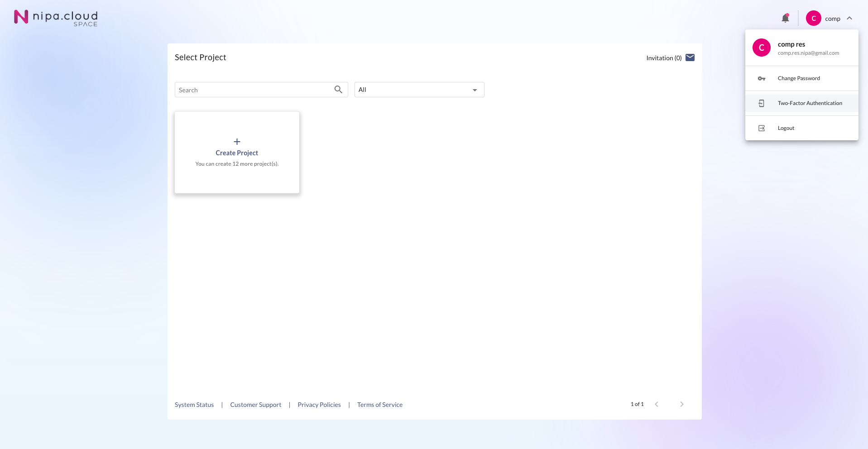Click the Invitation envelope icon
Image resolution: width=868 pixels, height=449 pixels.
coord(690,57)
